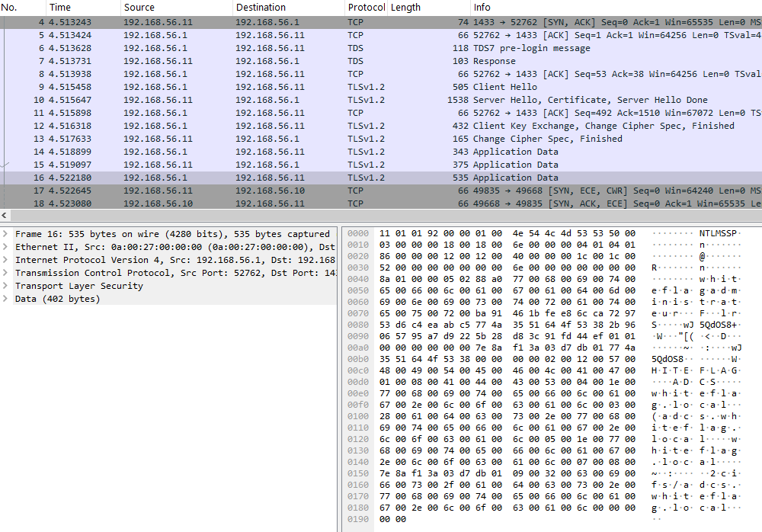
Task: Expand the Transport Layer Security node
Action: (x=6, y=286)
